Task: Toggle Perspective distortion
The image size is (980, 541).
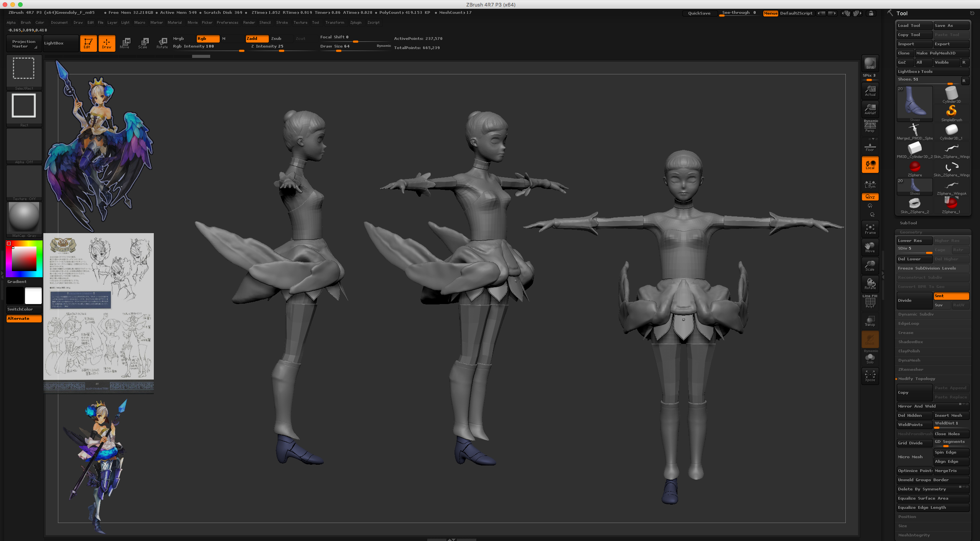Action: [x=870, y=127]
